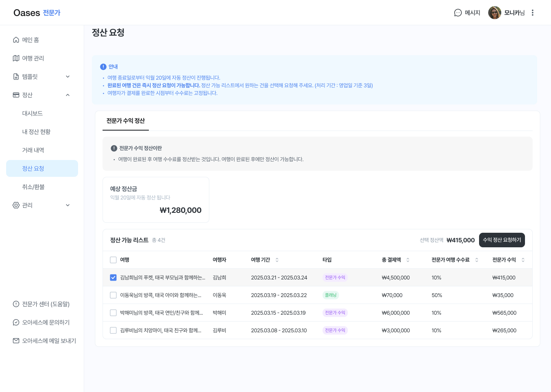This screenshot has height=392, width=551.
Task: Expand the 템플릿 sidebar section chevron
Action: coord(68,77)
